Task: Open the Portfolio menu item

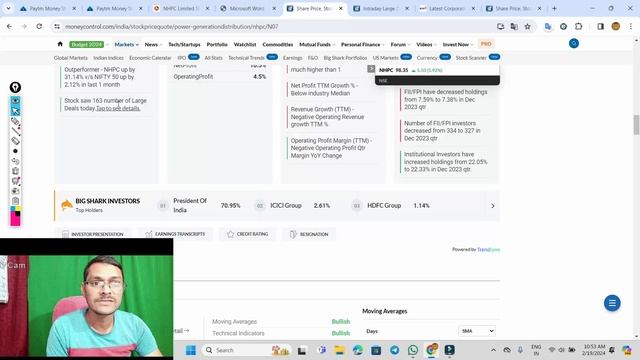Action: [x=217, y=44]
